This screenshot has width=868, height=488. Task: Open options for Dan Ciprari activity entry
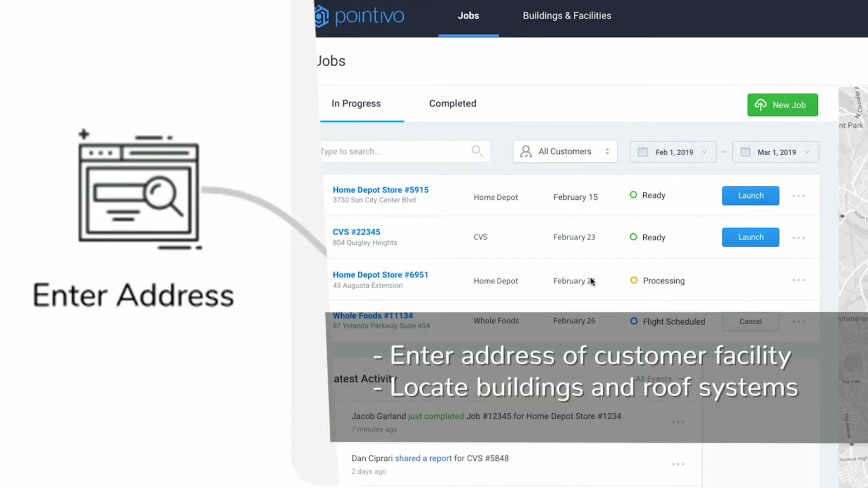[677, 464]
